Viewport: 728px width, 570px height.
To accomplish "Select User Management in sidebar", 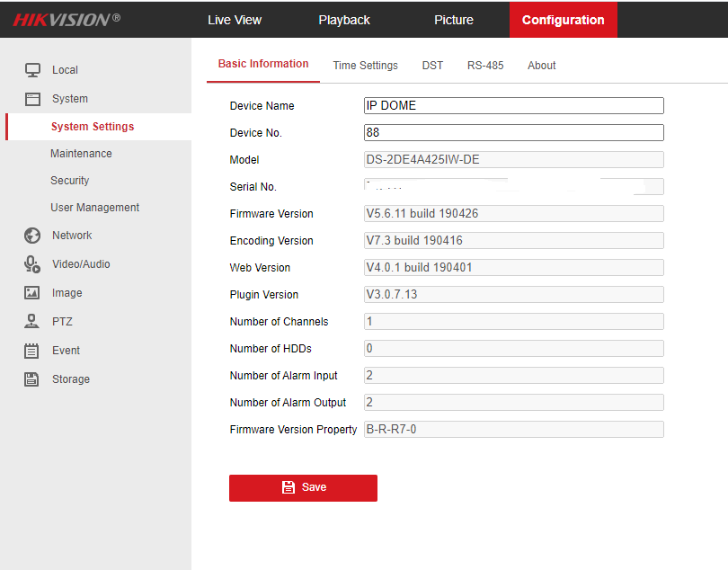I will 94,208.
